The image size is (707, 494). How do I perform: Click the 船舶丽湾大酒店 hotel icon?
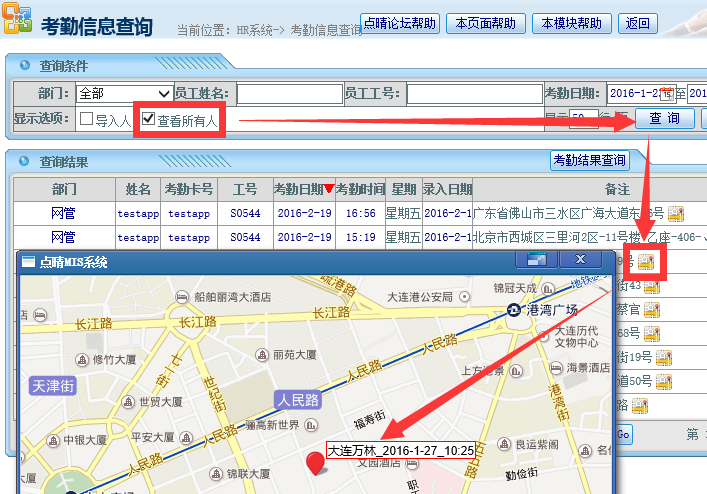[181, 297]
